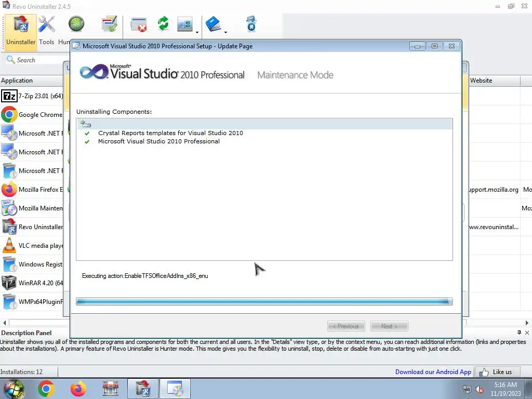Pin the Description Panel
Screen dimensions: 532x399
click(519, 332)
